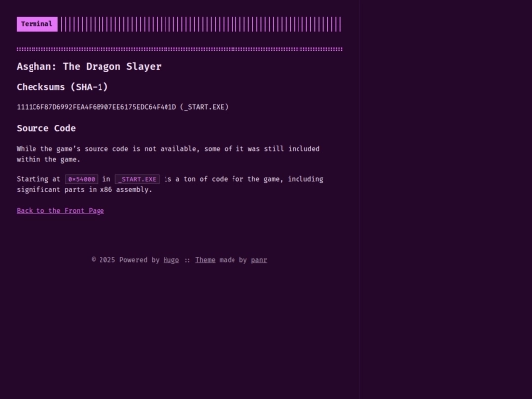Click the '© 2025 Powered by' footer text
532x399 pixels.
point(125,260)
